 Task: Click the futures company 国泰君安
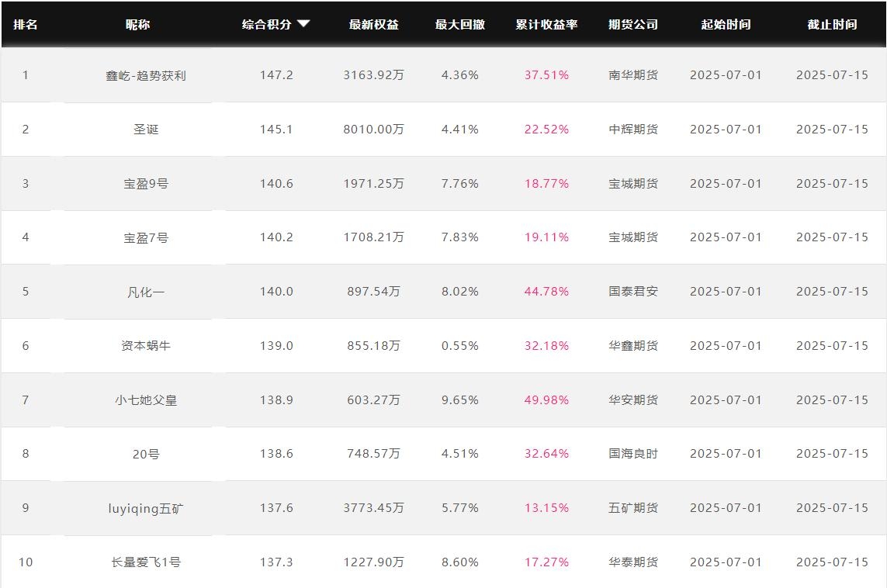pyautogui.click(x=633, y=292)
